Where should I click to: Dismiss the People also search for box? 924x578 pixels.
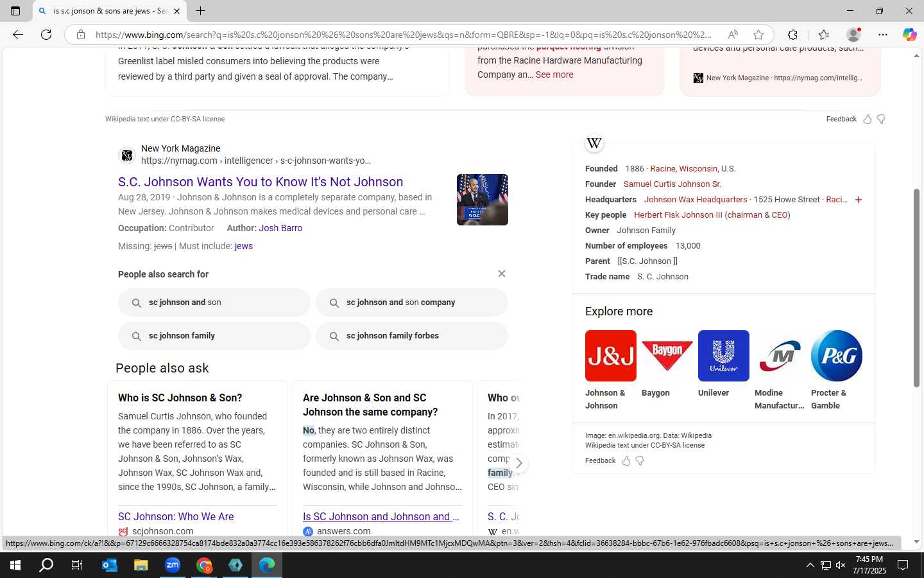(x=502, y=274)
